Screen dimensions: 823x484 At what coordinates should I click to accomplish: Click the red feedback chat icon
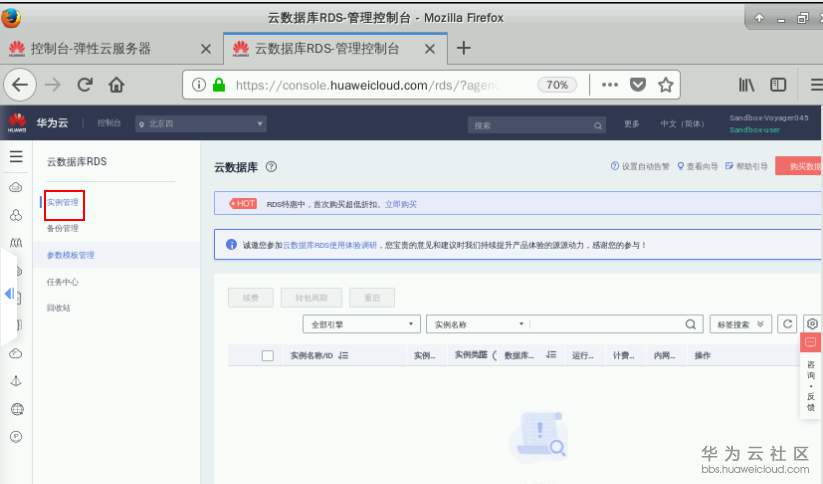click(x=810, y=343)
